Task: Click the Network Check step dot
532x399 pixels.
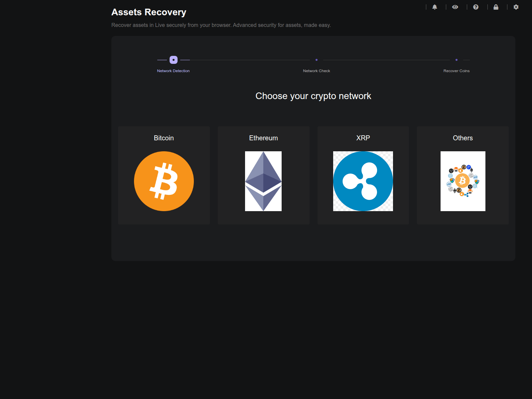Action: coord(317,60)
